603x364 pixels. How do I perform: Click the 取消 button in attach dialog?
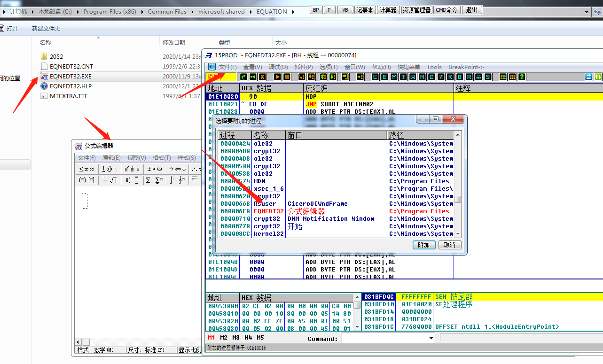[450, 245]
